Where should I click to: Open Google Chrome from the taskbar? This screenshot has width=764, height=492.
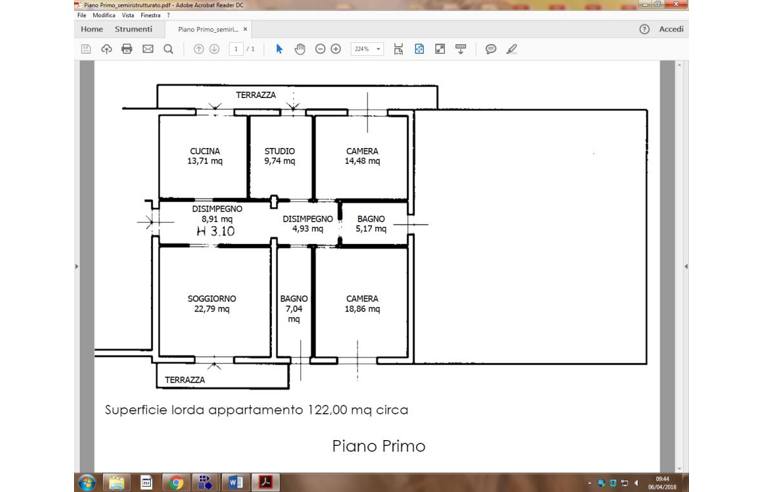pos(175,482)
